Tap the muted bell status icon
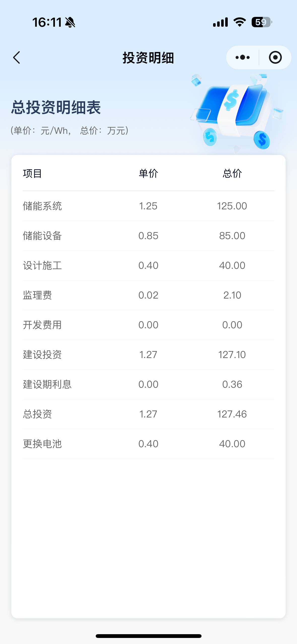 click(x=70, y=22)
